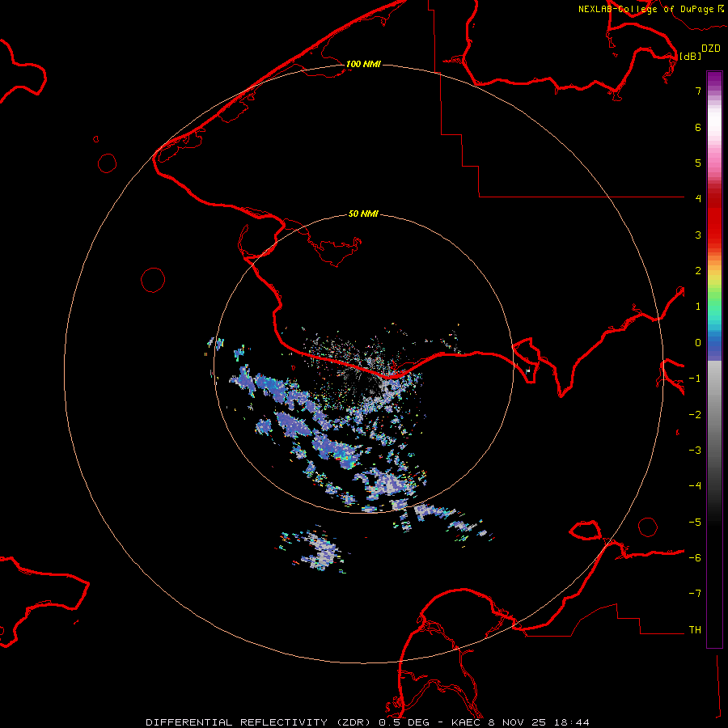Click the -2 value on color scale
The image size is (728, 728).
[x=695, y=415]
